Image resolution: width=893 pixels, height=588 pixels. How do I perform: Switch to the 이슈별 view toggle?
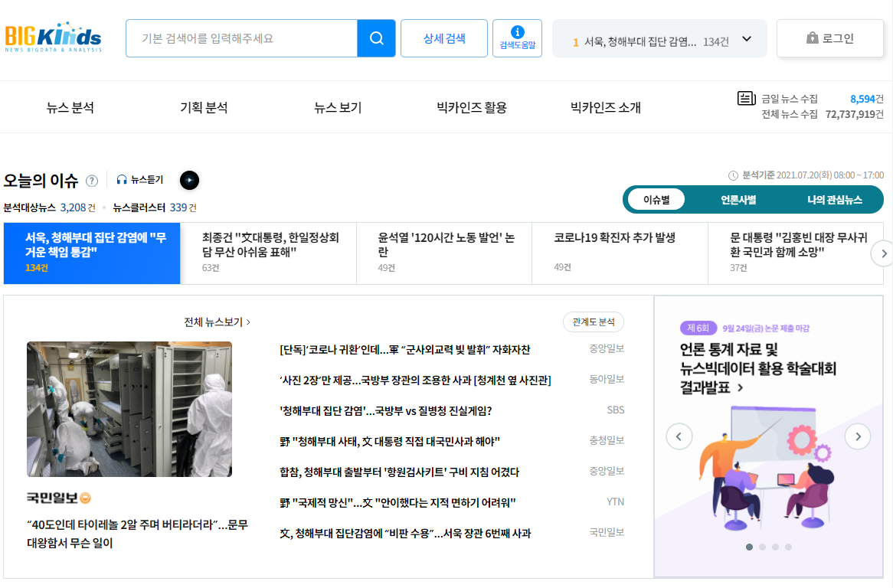click(656, 200)
